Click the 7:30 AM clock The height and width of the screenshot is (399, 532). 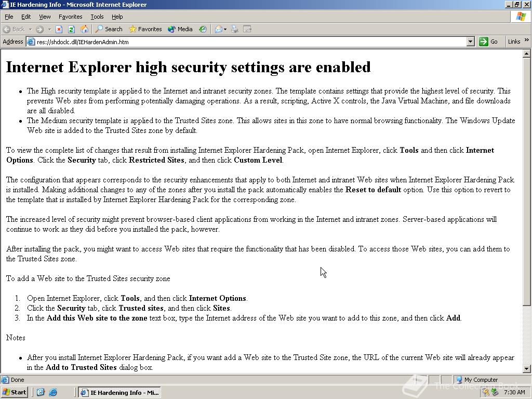(514, 393)
